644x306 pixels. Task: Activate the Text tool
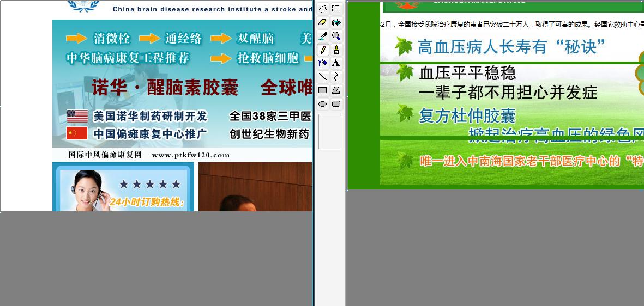point(336,63)
